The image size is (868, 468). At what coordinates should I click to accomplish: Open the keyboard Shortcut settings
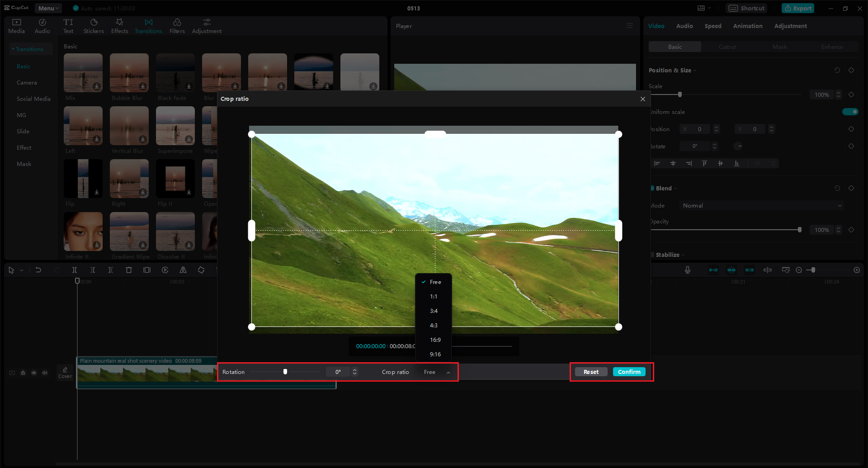[746, 8]
